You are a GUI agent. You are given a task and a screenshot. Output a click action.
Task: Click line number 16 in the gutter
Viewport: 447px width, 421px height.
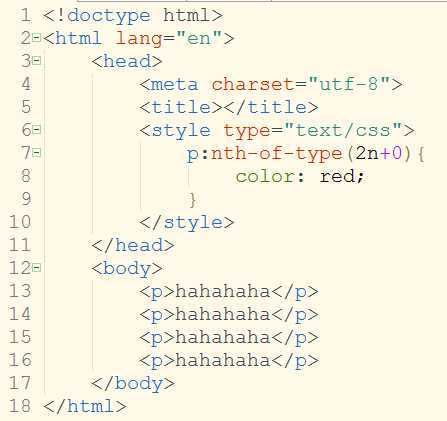tap(20, 360)
